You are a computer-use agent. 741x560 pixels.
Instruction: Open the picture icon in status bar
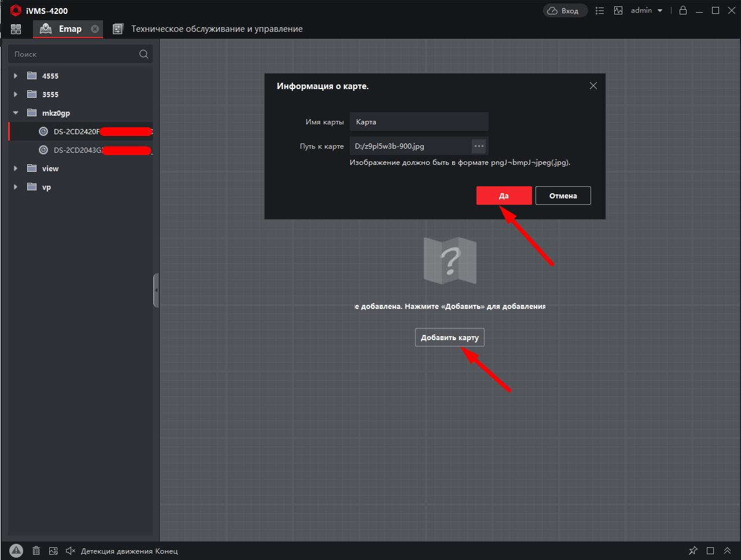[53, 551]
